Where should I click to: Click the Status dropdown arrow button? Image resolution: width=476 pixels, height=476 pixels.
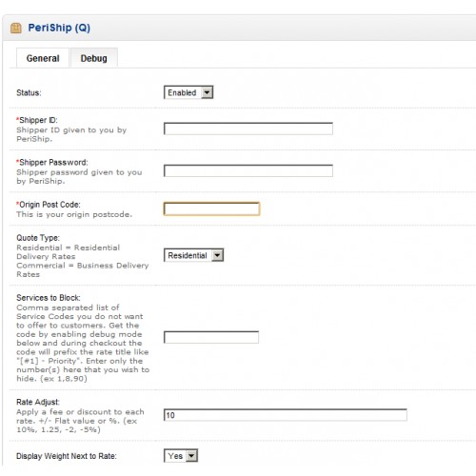tap(207, 92)
